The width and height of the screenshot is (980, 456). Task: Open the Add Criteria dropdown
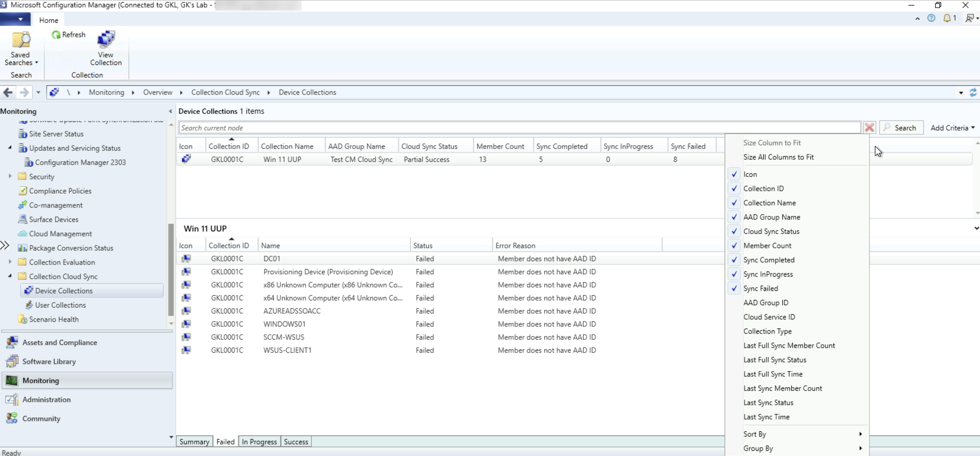(952, 128)
